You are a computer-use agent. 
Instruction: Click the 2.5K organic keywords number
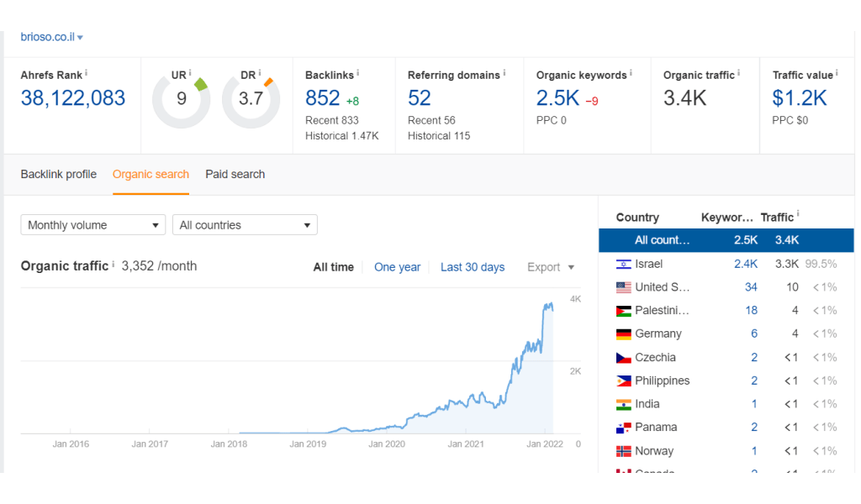coord(557,98)
